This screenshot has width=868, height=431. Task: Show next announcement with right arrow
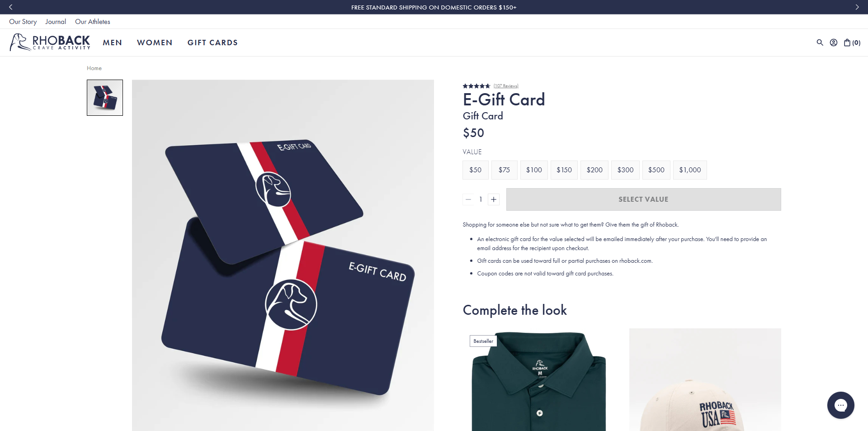(x=857, y=7)
